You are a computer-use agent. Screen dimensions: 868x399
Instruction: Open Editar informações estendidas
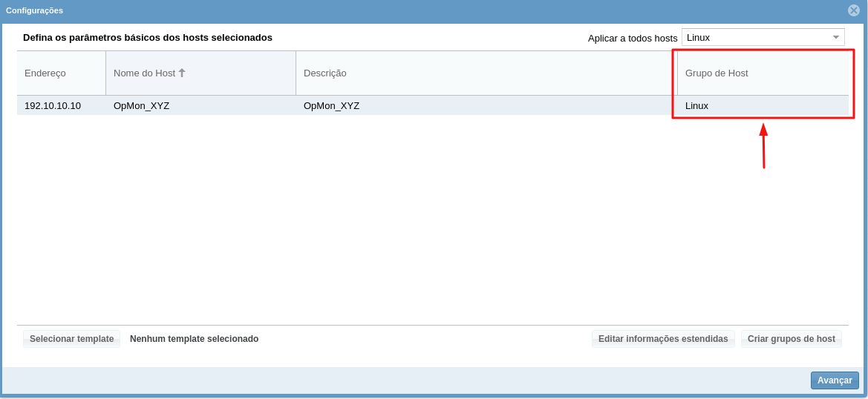pos(663,339)
